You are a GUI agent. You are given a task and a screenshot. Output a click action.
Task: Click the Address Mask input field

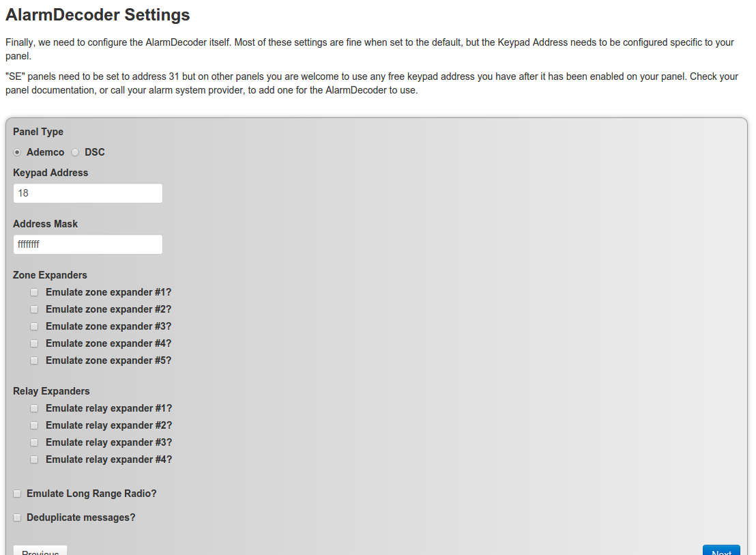pos(88,244)
